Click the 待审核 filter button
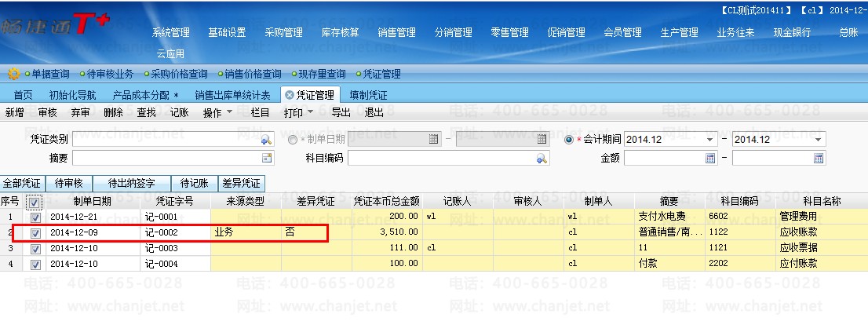The image size is (868, 325). [67, 183]
